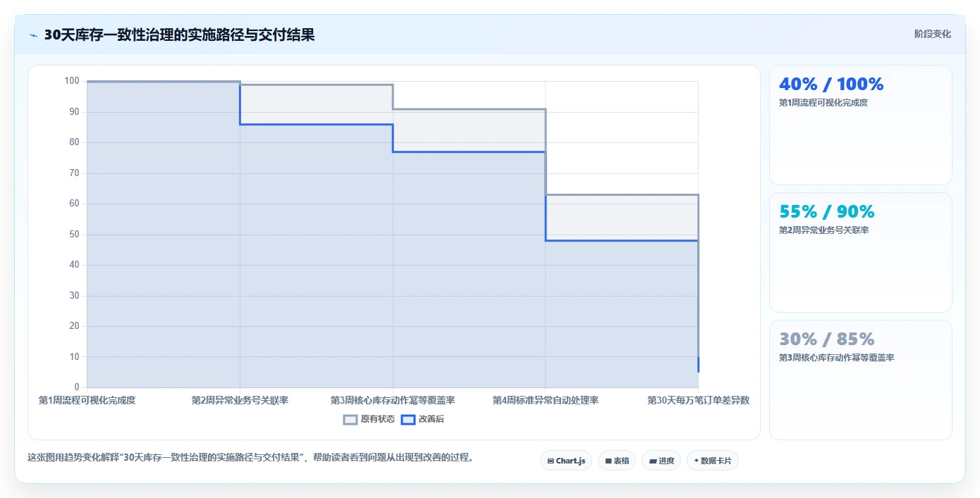
Task: Click the 进度 tag
Action: (661, 461)
